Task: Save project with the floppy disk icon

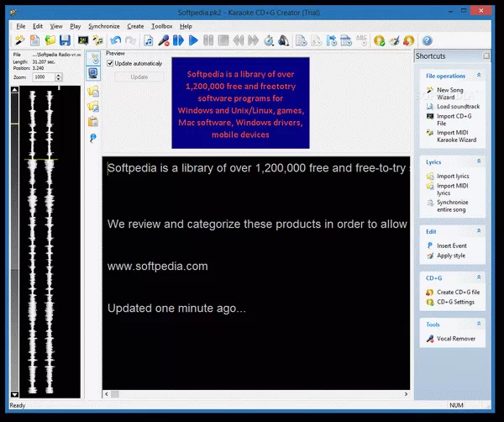Action: coord(65,40)
